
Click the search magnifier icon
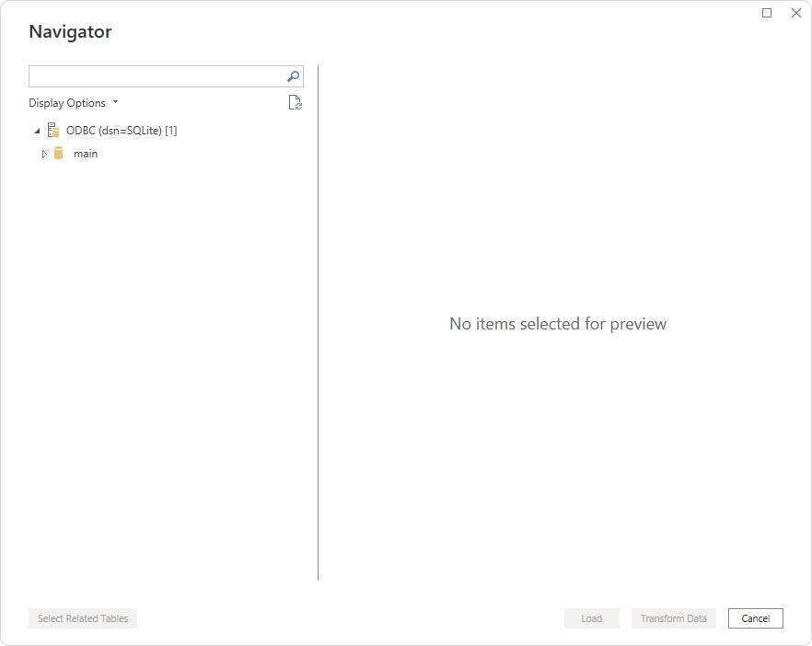click(293, 76)
